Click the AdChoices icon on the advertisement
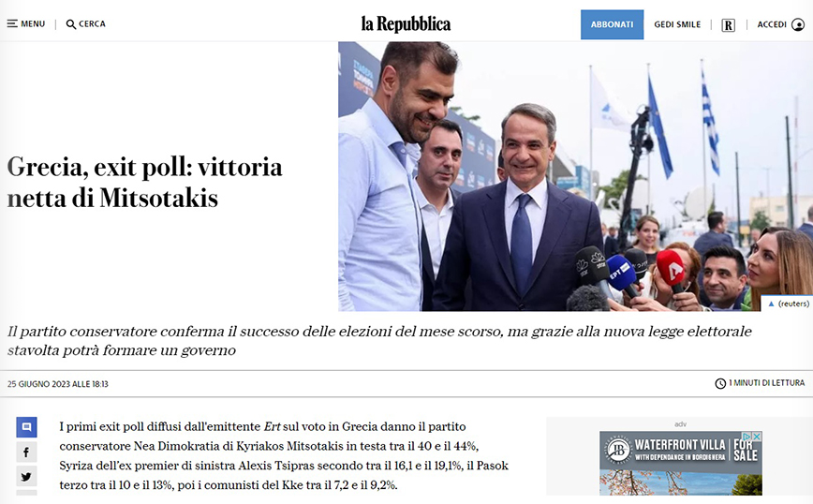813x504 pixels. (747, 437)
